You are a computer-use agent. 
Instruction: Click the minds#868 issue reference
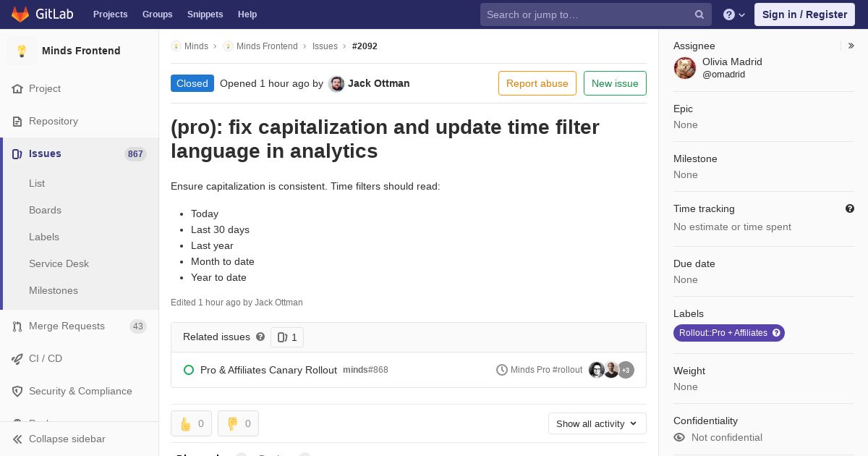365,370
